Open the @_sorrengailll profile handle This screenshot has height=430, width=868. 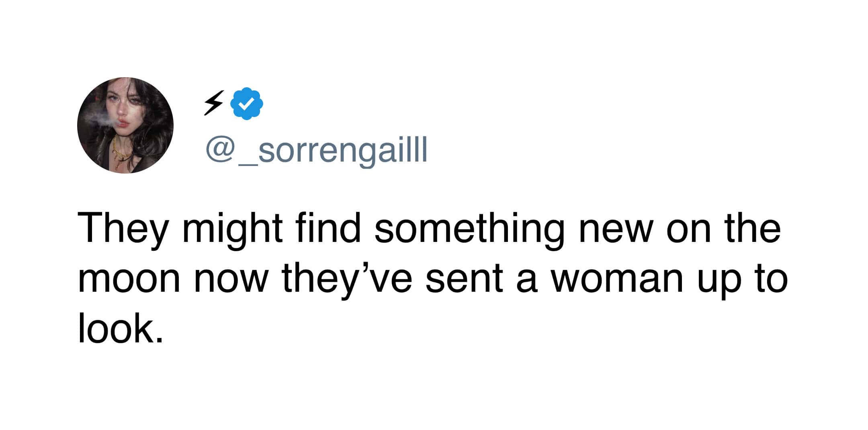317,151
